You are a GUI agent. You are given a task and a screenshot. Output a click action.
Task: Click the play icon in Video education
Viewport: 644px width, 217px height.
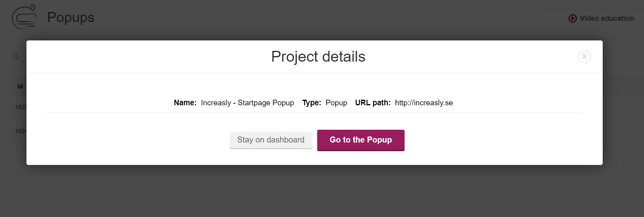click(572, 18)
